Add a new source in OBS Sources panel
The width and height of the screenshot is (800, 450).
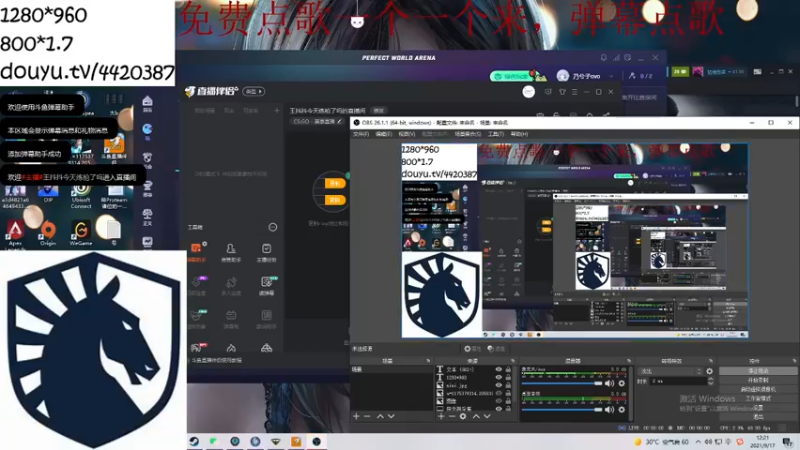441,416
